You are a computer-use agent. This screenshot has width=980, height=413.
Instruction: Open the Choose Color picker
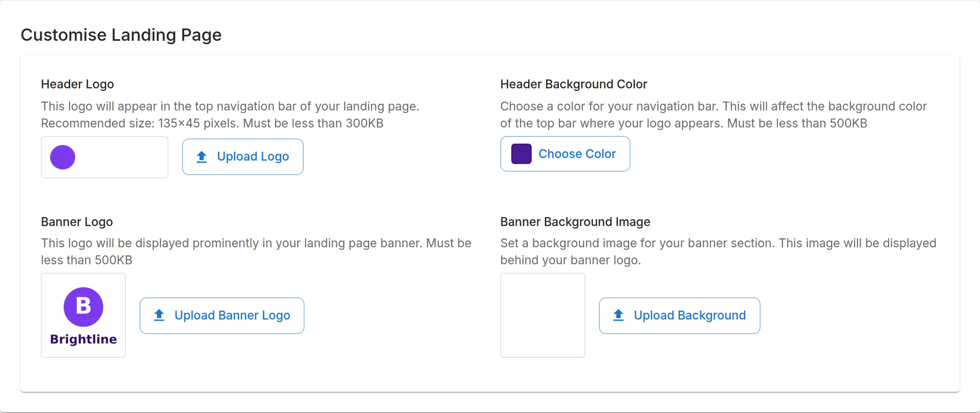[x=565, y=154]
